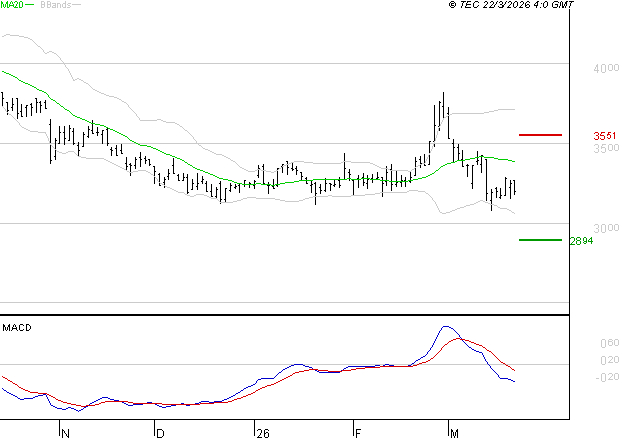Click the 3000 price axis label
627x440 pixels.
(x=606, y=228)
